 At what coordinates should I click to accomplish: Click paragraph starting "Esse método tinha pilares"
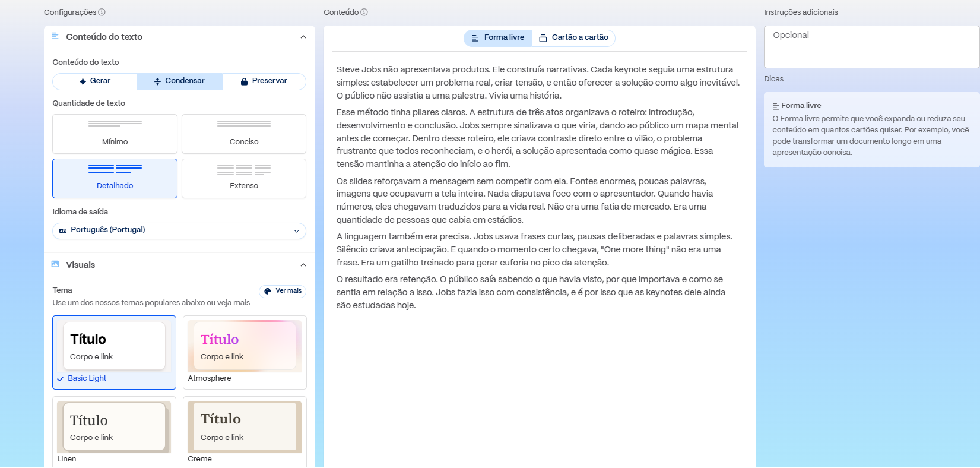[538, 138]
